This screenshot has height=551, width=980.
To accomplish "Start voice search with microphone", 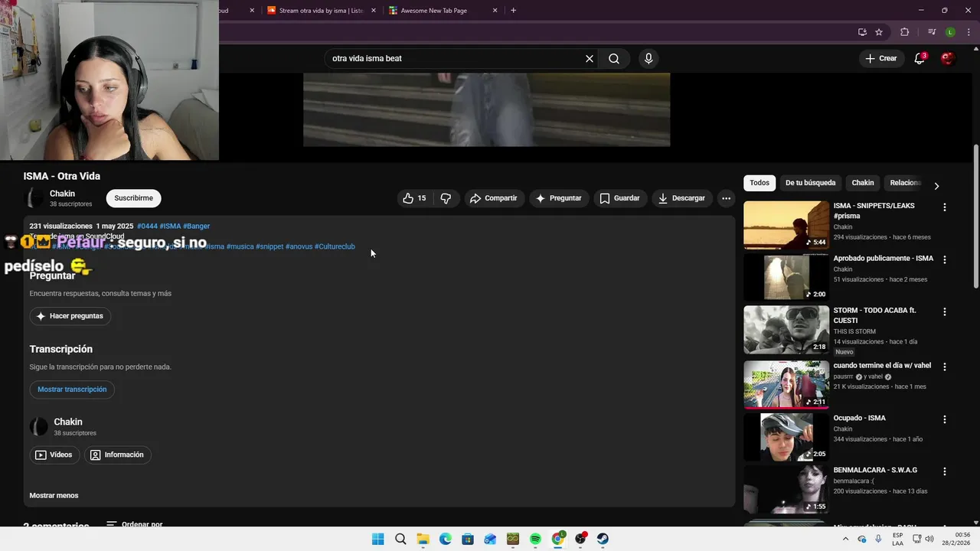I will click(x=648, y=58).
